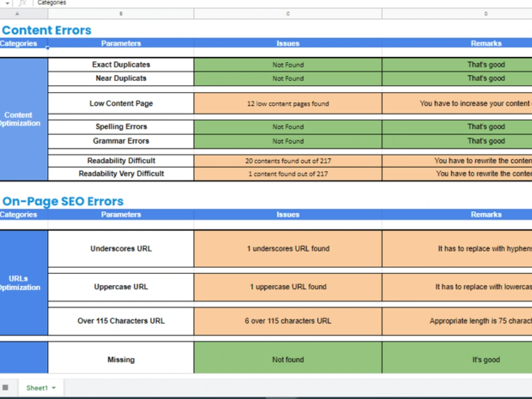The height and width of the screenshot is (399, 532).
Task: Select '1 uppercase URL found' cell
Action: tap(288, 287)
